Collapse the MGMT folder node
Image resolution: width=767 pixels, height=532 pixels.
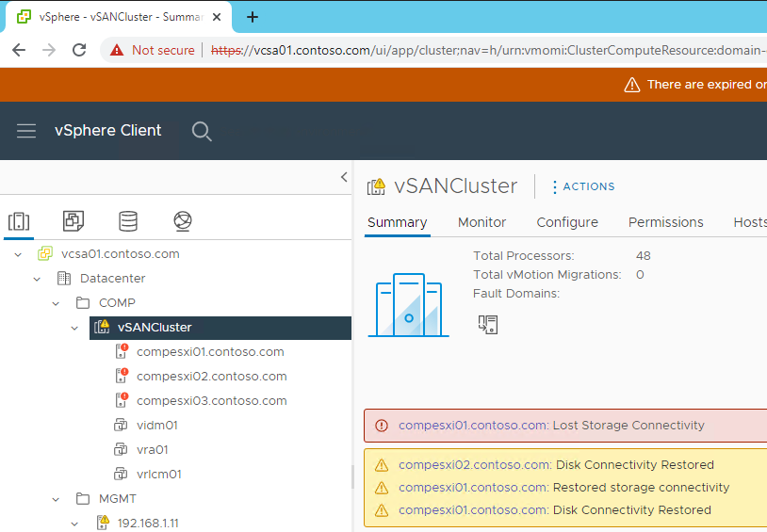coord(56,499)
